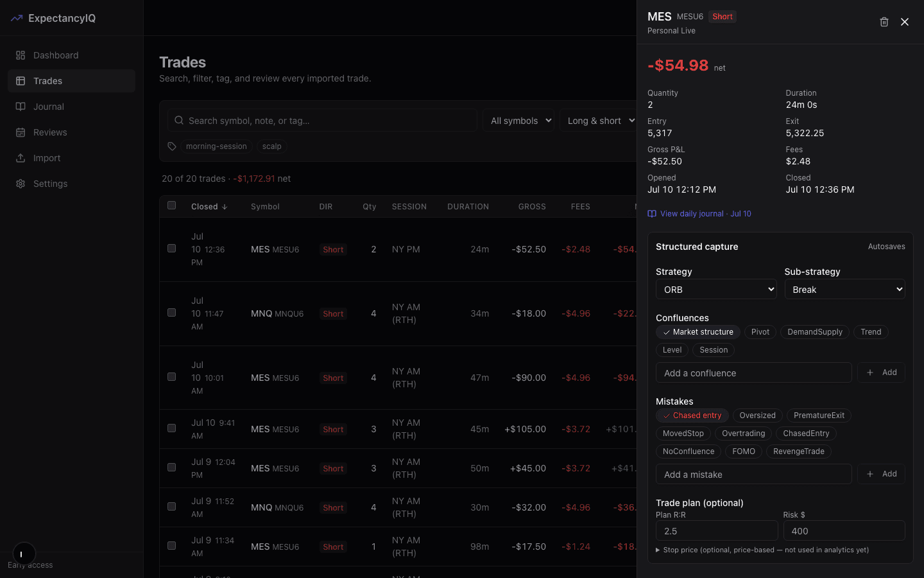The height and width of the screenshot is (578, 924).
Task: Toggle the Oversized mistake chip
Action: [x=757, y=416]
